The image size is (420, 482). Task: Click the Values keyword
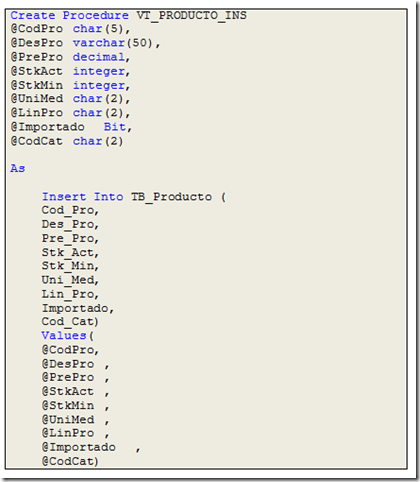point(64,336)
